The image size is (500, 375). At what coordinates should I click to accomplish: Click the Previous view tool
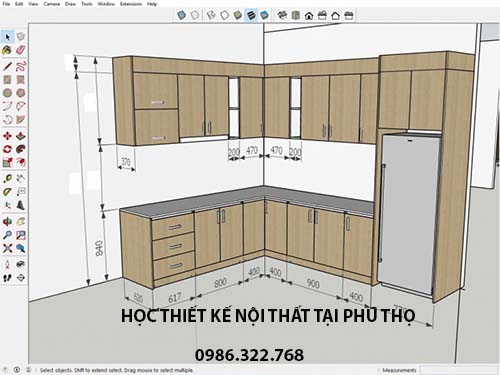coord(21,248)
